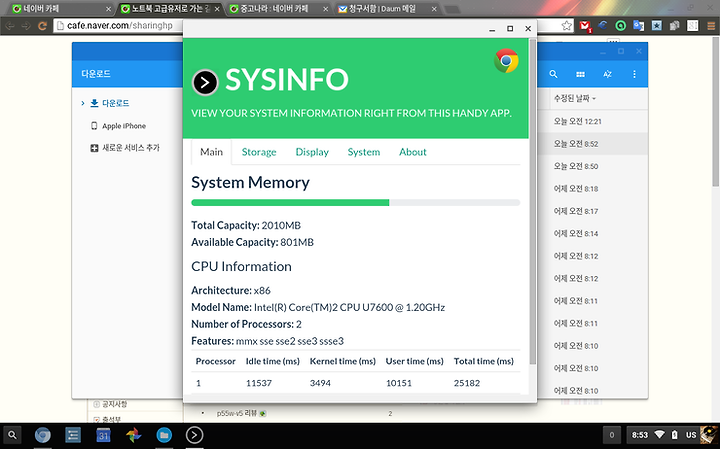
Task: Click the US keyboard layout indicator
Action: (691, 435)
